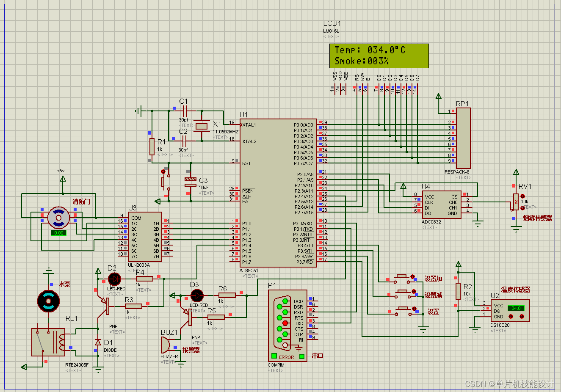Select resistor R4 beside LED D2

pos(144,279)
